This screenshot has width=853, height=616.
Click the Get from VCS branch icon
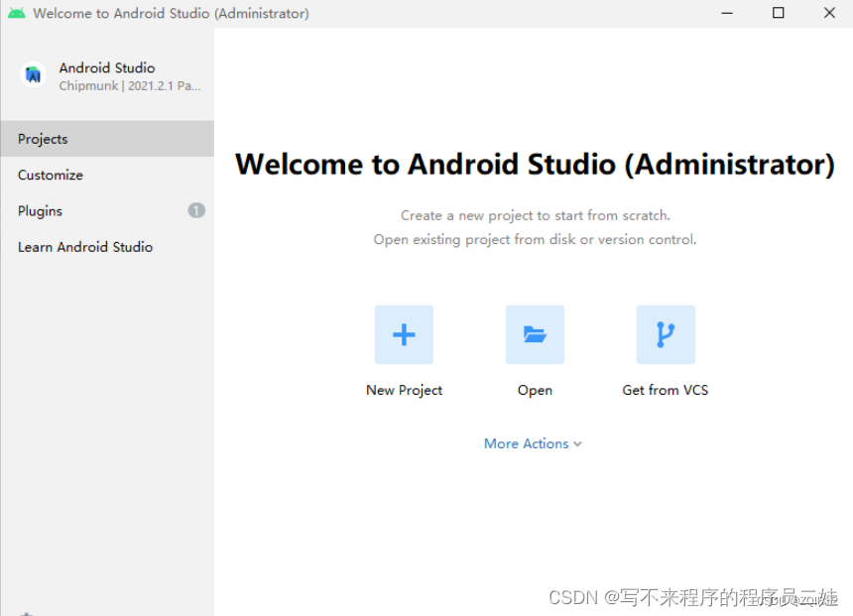(666, 334)
